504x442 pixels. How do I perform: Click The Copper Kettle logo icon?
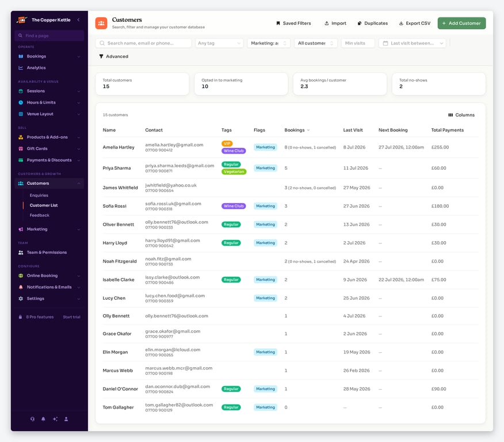point(21,20)
